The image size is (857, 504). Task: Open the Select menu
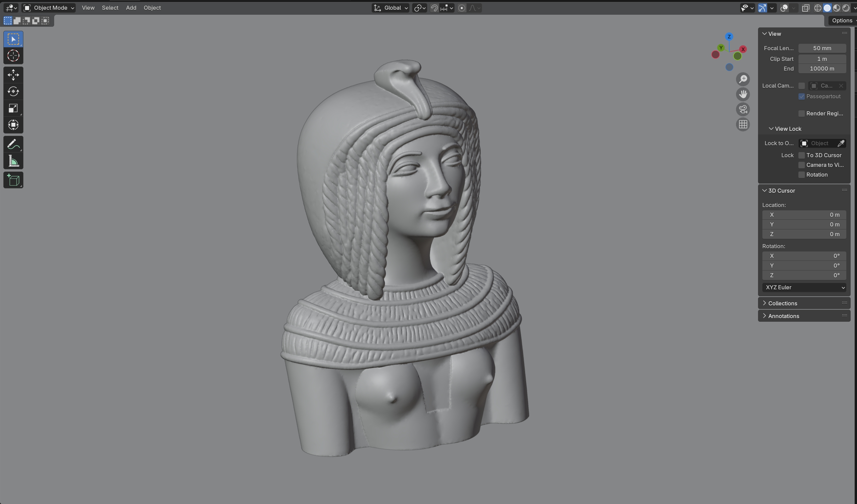[110, 8]
